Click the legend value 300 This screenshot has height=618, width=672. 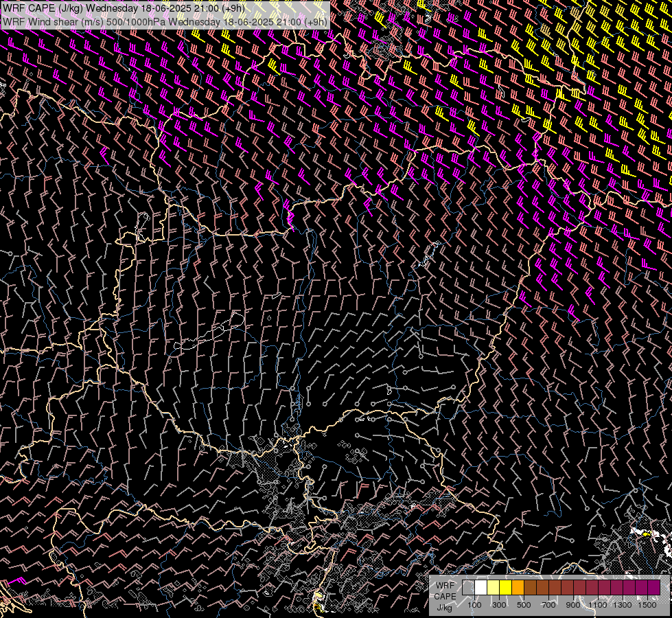(x=499, y=605)
